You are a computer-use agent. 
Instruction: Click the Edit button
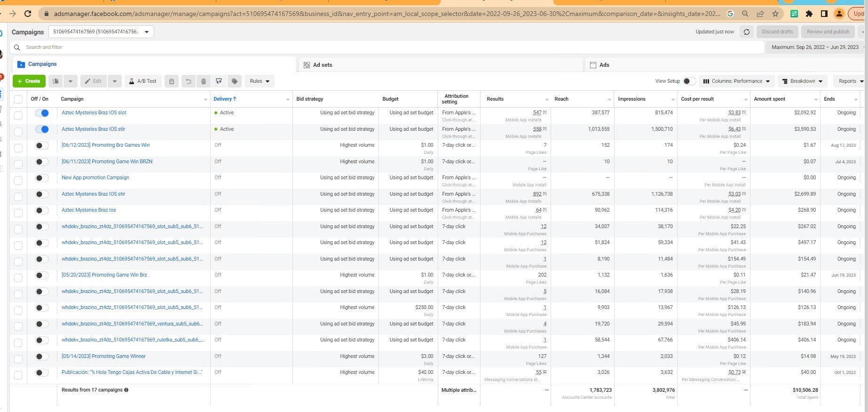coord(93,81)
